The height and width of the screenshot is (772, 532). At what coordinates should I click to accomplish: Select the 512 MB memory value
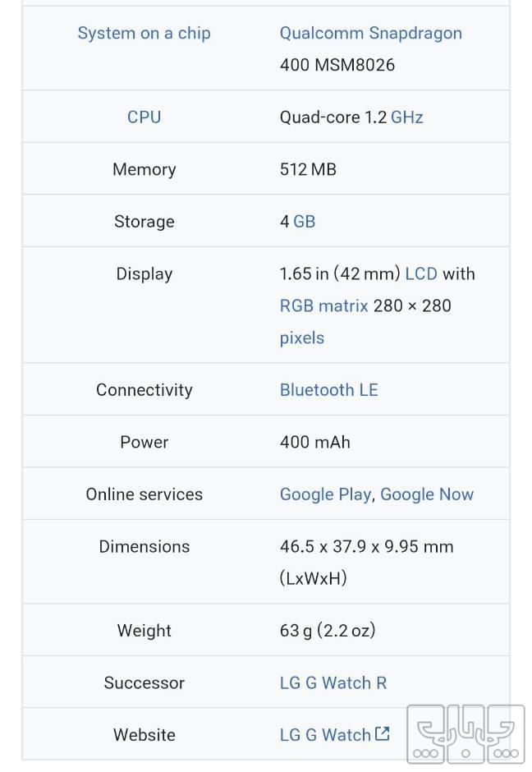click(308, 169)
